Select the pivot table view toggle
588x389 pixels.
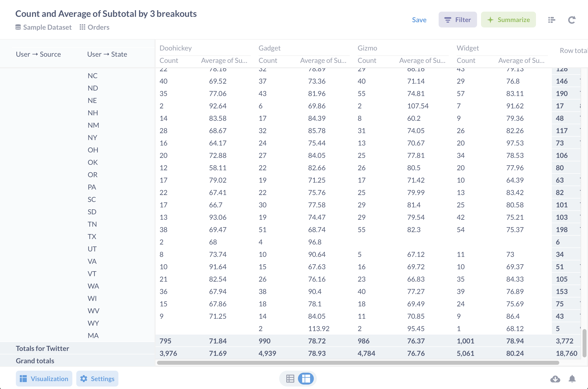click(306, 379)
